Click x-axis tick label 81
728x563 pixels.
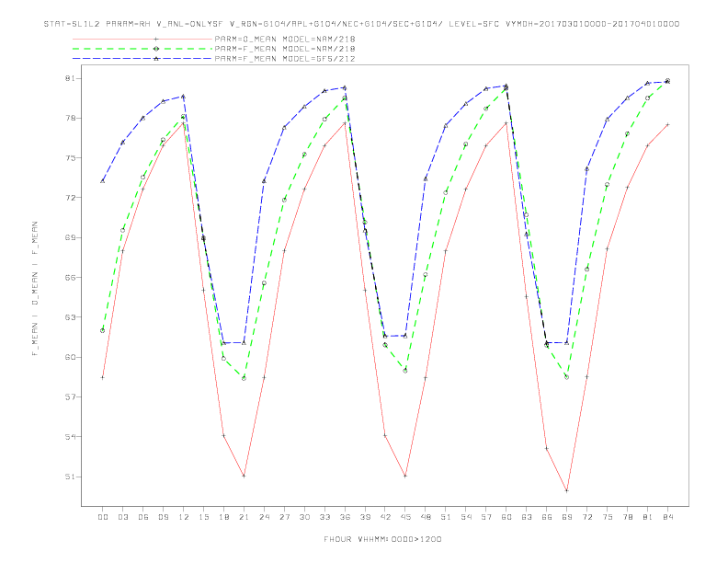coord(648,517)
